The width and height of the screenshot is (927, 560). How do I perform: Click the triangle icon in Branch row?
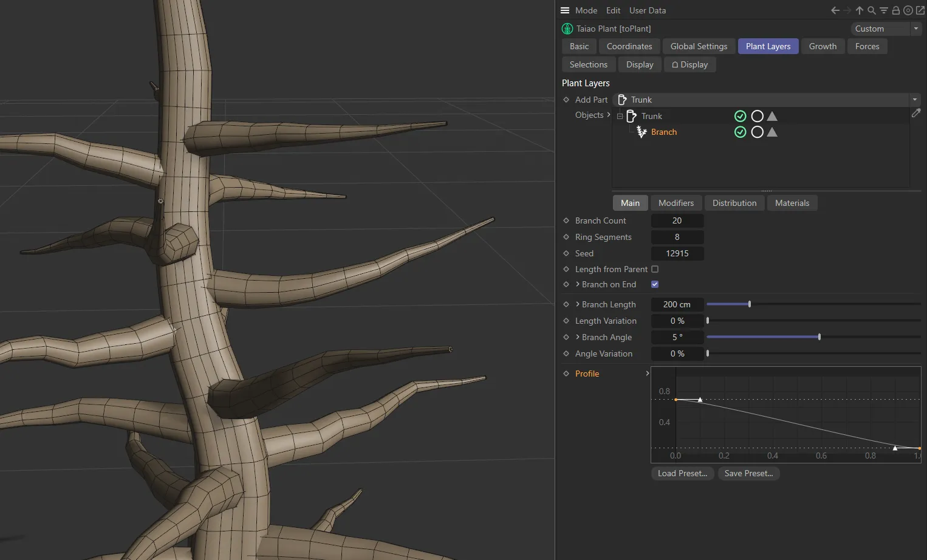(772, 132)
